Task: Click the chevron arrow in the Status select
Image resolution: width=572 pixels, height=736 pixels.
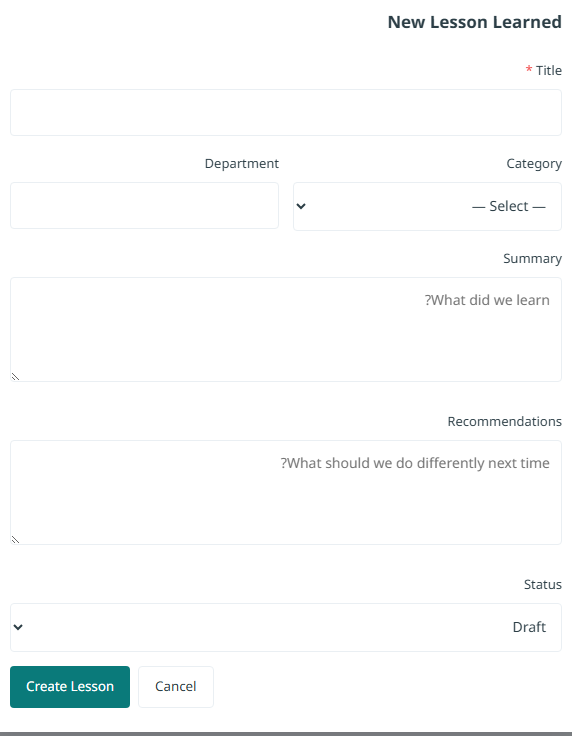Action: [x=18, y=627]
